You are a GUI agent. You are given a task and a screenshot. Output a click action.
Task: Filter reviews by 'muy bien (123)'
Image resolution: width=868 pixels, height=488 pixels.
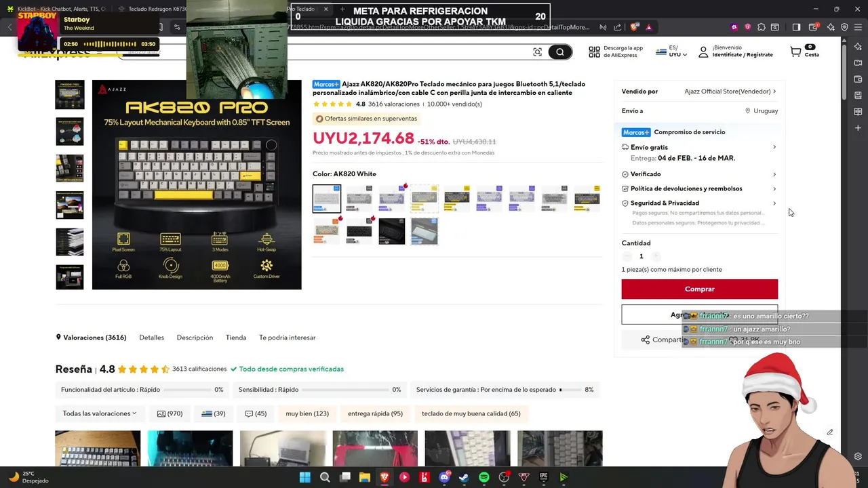pos(307,413)
